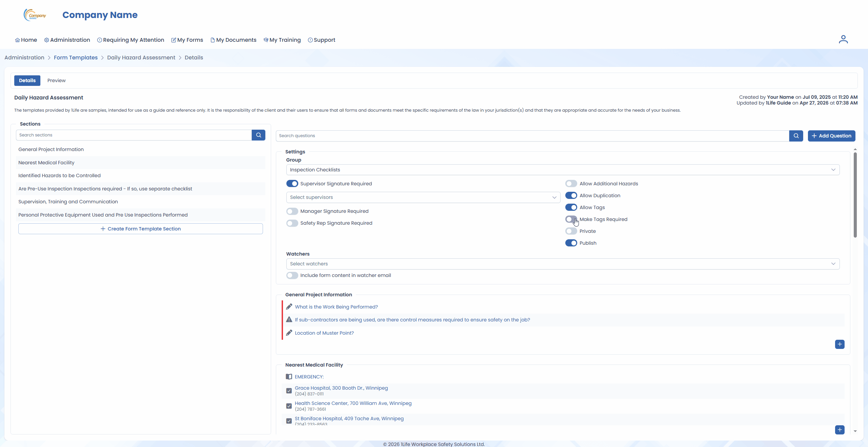Toggle Supervisor Signature Required switch
868x447 pixels.
[292, 184]
